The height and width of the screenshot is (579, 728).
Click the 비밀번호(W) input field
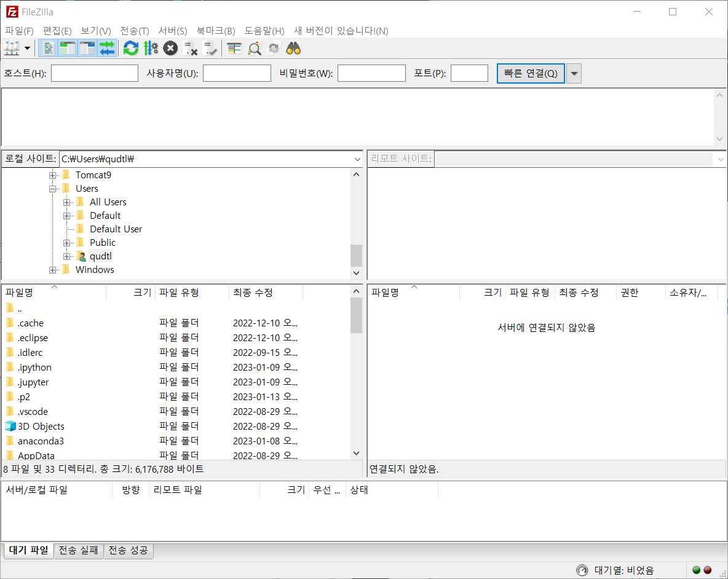click(x=371, y=73)
